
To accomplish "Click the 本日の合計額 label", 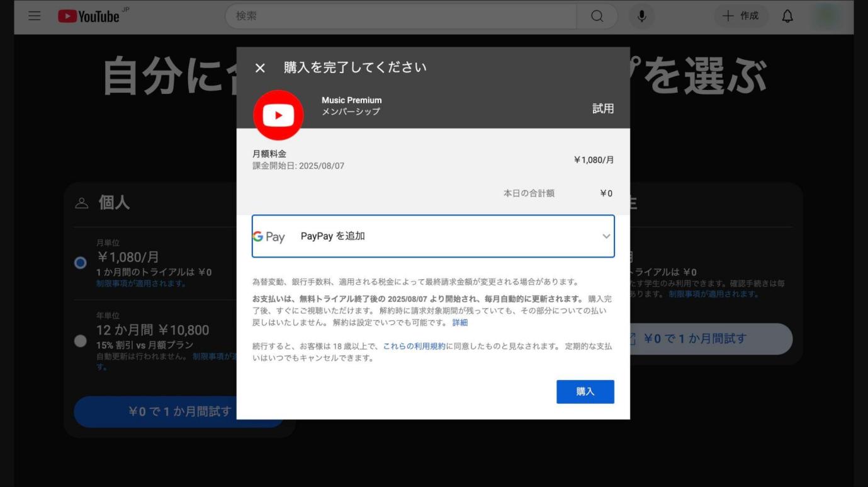I will 529,193.
